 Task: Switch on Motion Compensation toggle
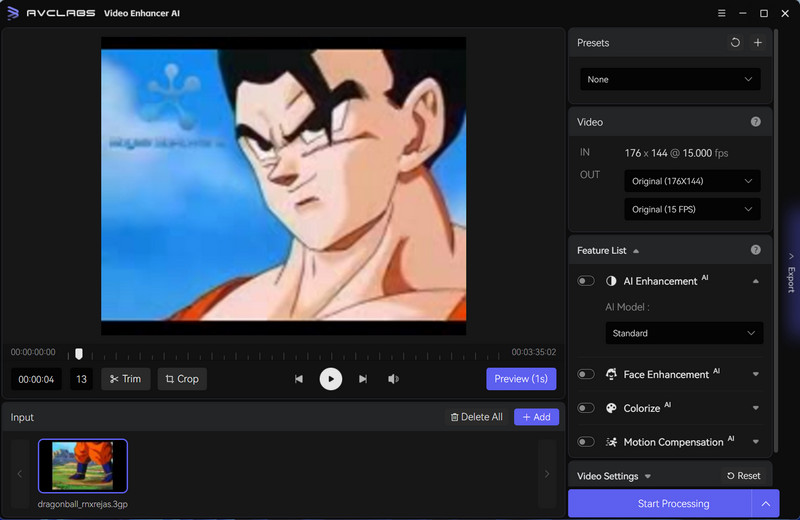(x=586, y=442)
